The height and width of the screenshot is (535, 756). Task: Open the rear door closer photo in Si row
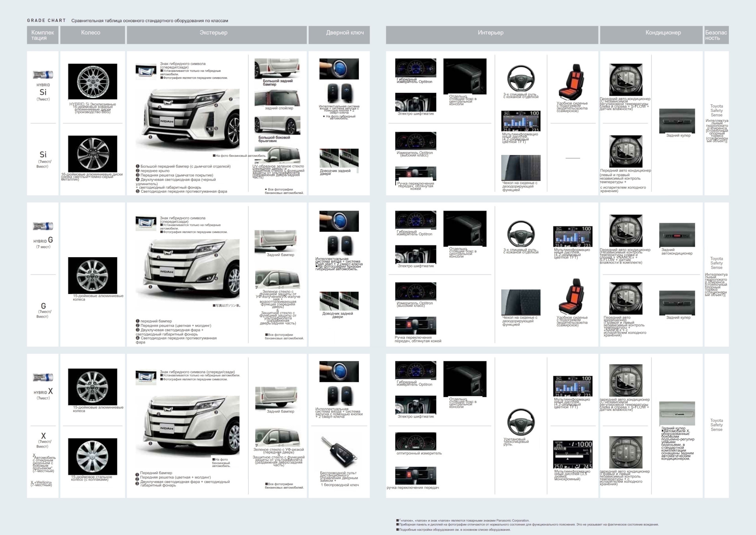point(339,158)
